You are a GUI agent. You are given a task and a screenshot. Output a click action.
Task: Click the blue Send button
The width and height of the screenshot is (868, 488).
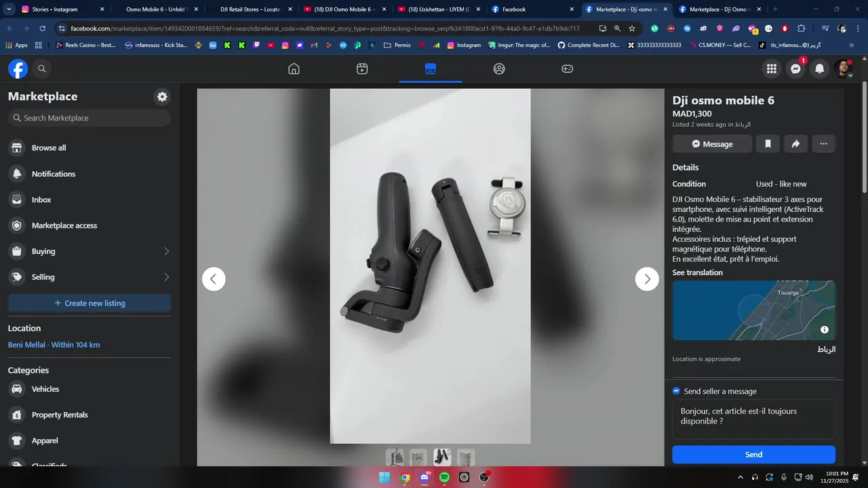tap(753, 455)
